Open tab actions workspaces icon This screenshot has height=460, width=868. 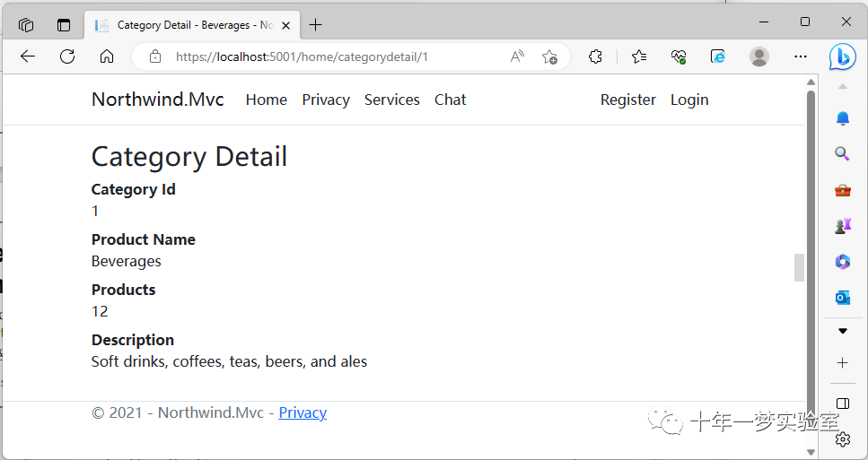(x=26, y=25)
